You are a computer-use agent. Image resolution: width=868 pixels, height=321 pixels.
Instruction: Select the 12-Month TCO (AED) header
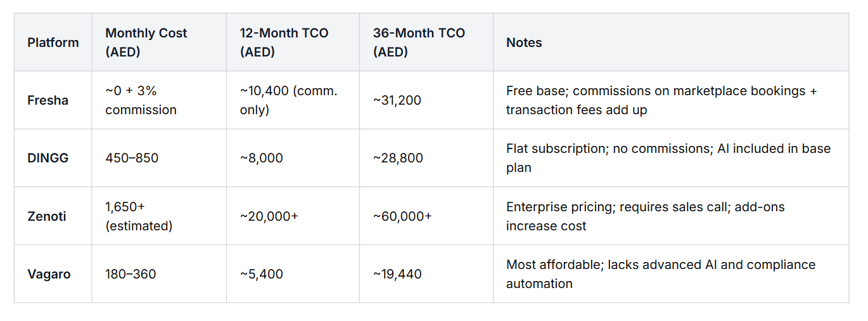(x=284, y=43)
